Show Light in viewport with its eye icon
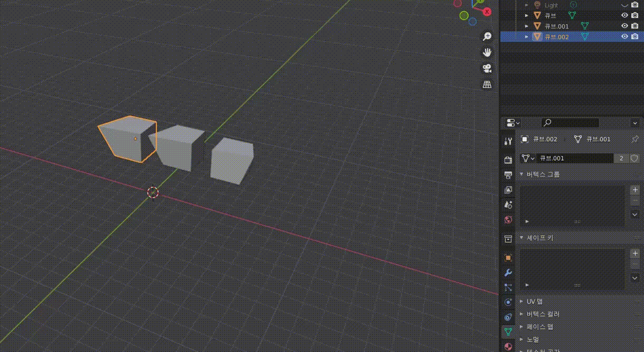 pos(624,5)
